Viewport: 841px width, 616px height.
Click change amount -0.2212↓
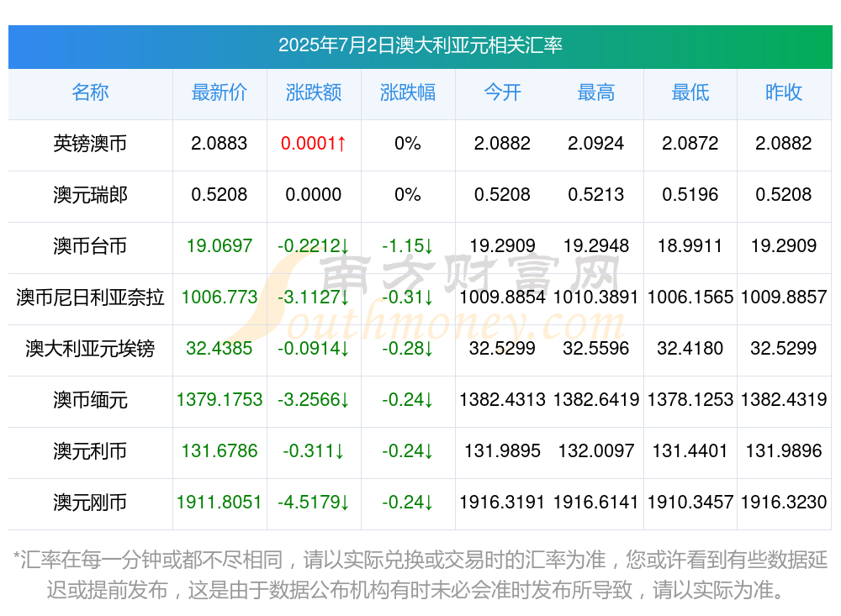(x=314, y=246)
